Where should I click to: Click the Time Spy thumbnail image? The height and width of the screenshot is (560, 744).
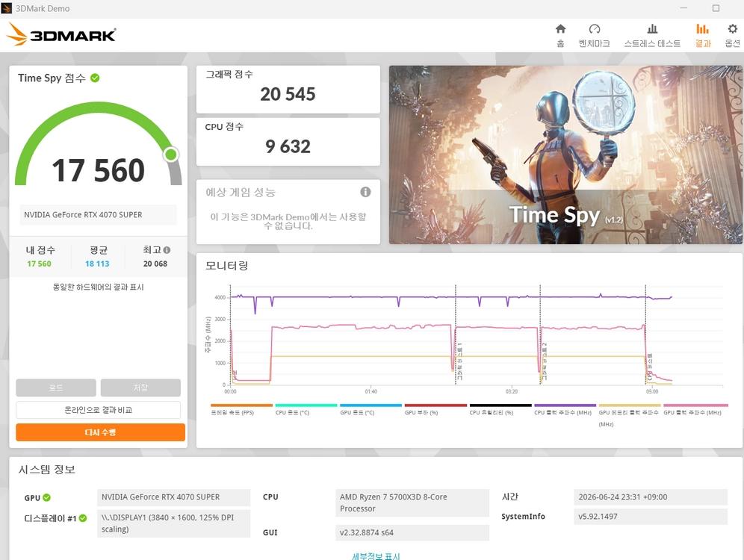[565, 155]
